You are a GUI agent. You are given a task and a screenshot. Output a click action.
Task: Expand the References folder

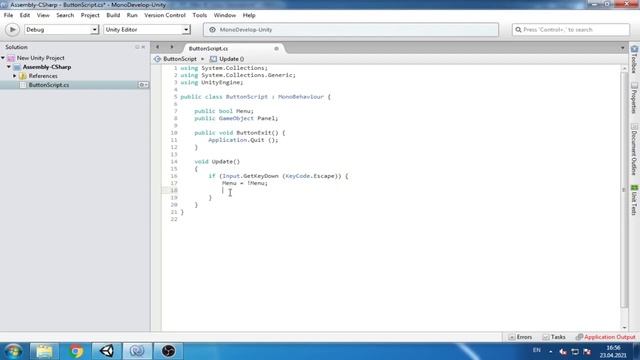(x=15, y=76)
